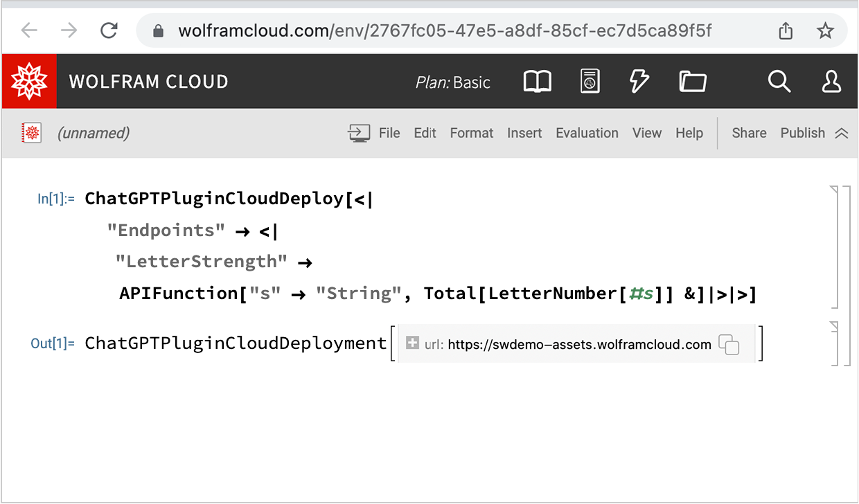This screenshot has width=859, height=504.
Task: Open the View menu
Action: point(647,133)
